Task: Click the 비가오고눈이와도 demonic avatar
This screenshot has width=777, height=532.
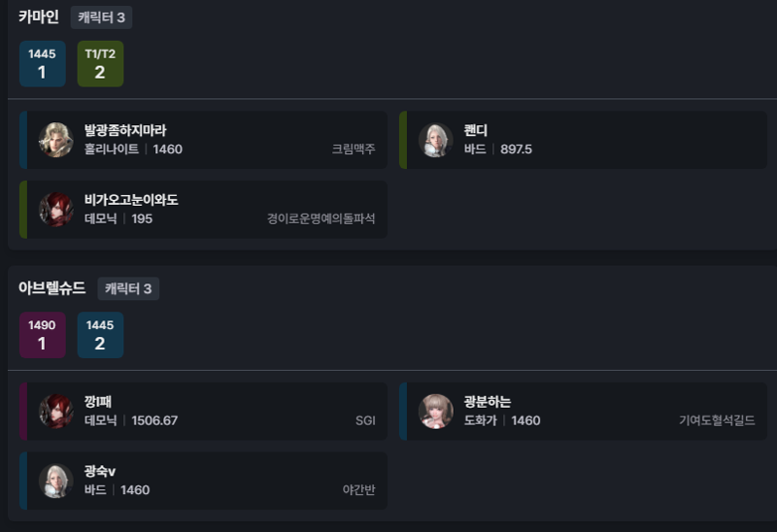Action: 56,210
